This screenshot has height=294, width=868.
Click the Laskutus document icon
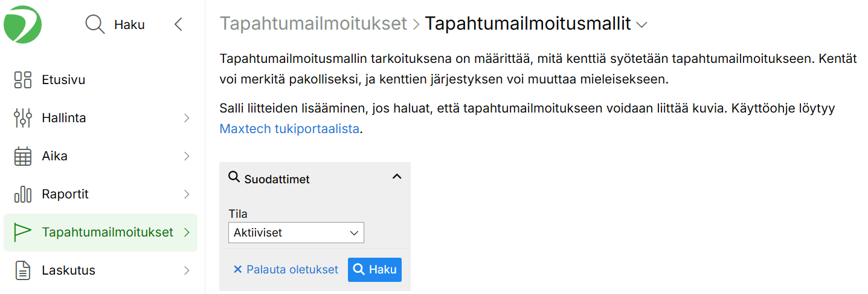tap(22, 270)
